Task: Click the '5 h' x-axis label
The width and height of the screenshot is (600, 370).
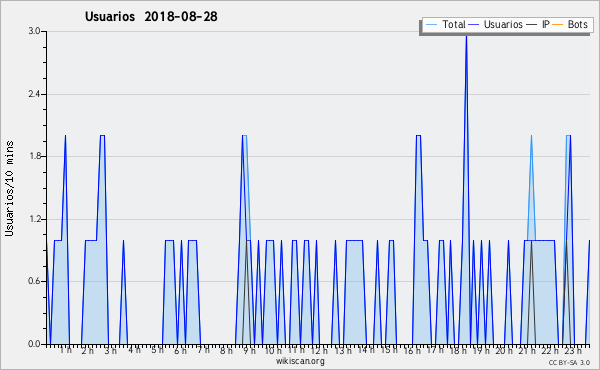Action: [x=157, y=350]
